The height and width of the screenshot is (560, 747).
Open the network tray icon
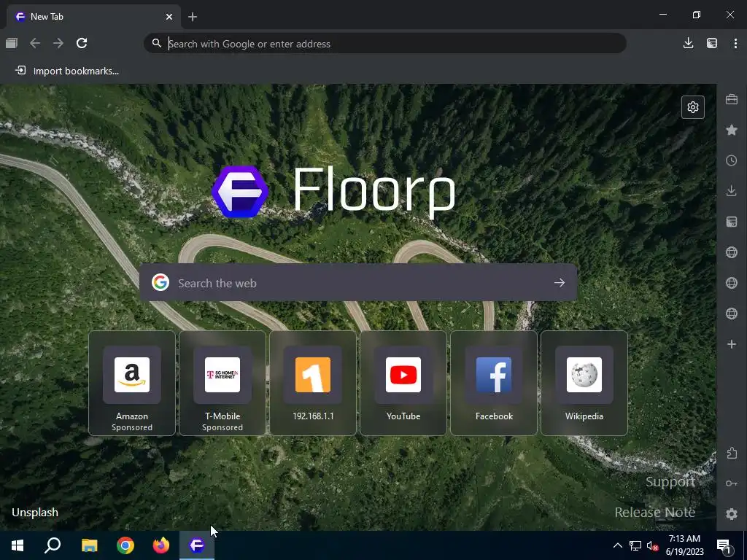pyautogui.click(x=635, y=545)
